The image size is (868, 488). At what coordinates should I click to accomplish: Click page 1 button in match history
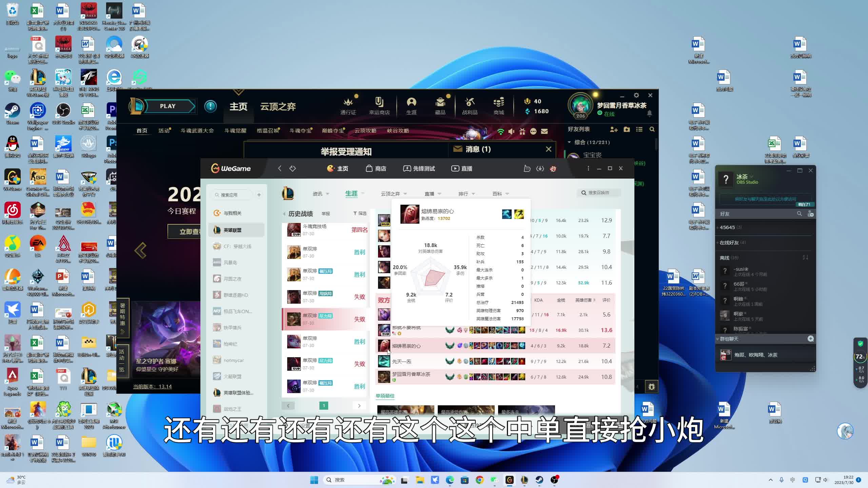click(x=324, y=406)
